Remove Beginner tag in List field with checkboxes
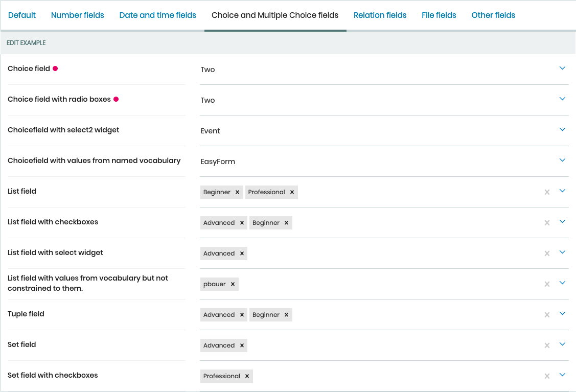This screenshot has height=392, width=576. pos(286,223)
